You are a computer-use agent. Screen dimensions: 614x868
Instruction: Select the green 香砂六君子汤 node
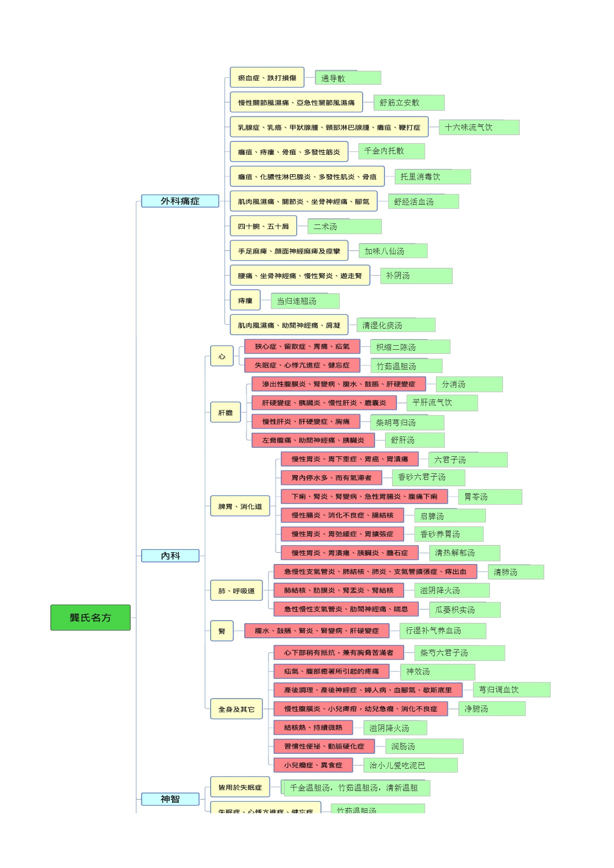pyautogui.click(x=429, y=477)
